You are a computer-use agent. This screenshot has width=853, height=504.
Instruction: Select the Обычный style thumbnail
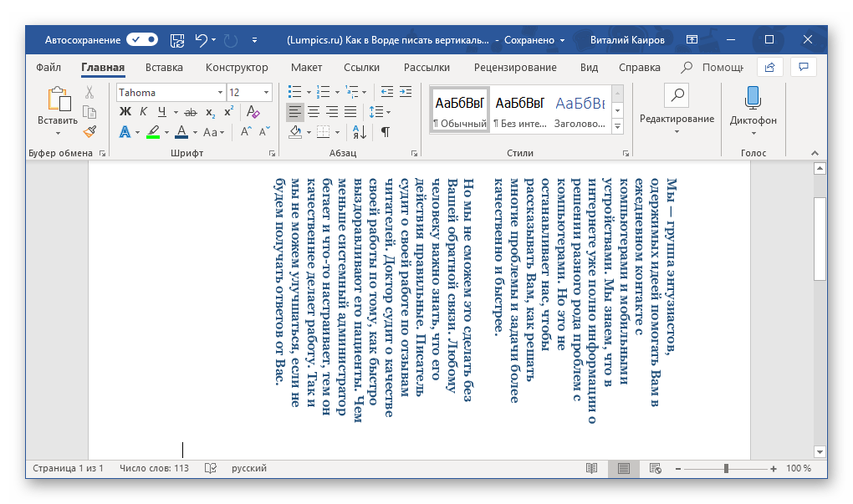point(459,109)
